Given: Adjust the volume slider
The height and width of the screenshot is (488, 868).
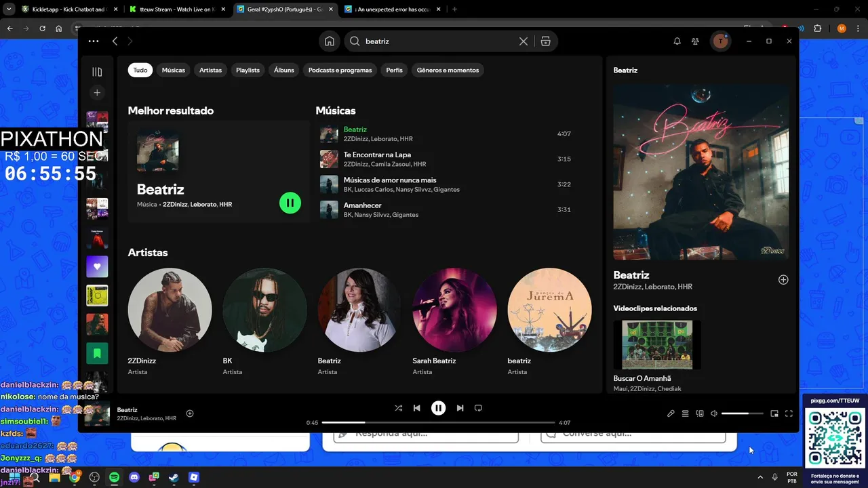Looking at the screenshot, I should pyautogui.click(x=742, y=413).
